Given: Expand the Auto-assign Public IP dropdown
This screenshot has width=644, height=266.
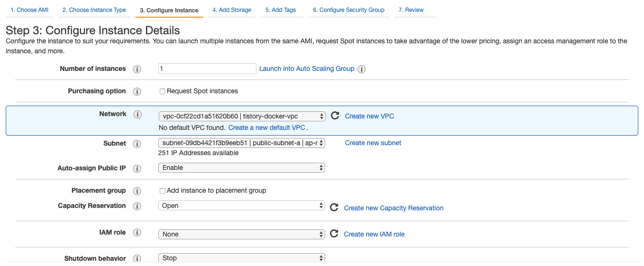Looking at the screenshot, I should pyautogui.click(x=241, y=167).
